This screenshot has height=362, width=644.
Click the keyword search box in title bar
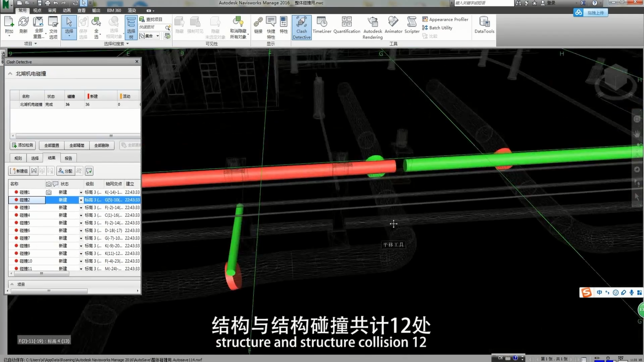483,3
